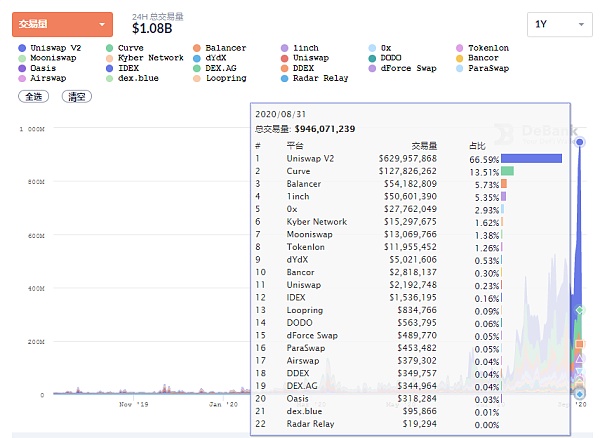Open the 交易量 metric dropdown
The width and height of the screenshot is (600, 438).
[x=62, y=23]
